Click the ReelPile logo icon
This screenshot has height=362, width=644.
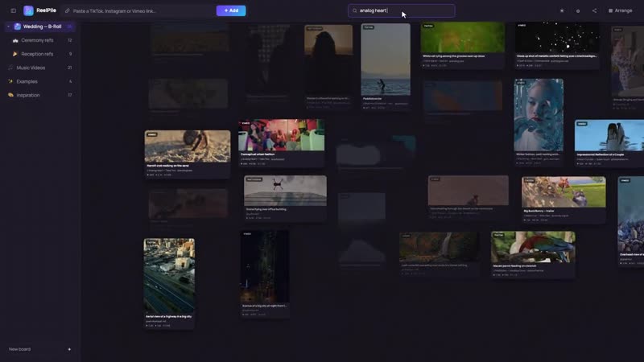(28, 10)
